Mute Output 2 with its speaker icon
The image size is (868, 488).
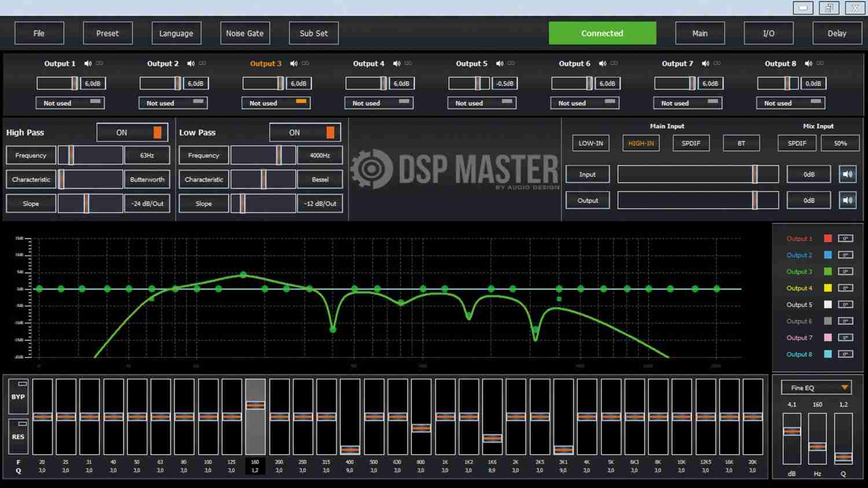(x=191, y=64)
